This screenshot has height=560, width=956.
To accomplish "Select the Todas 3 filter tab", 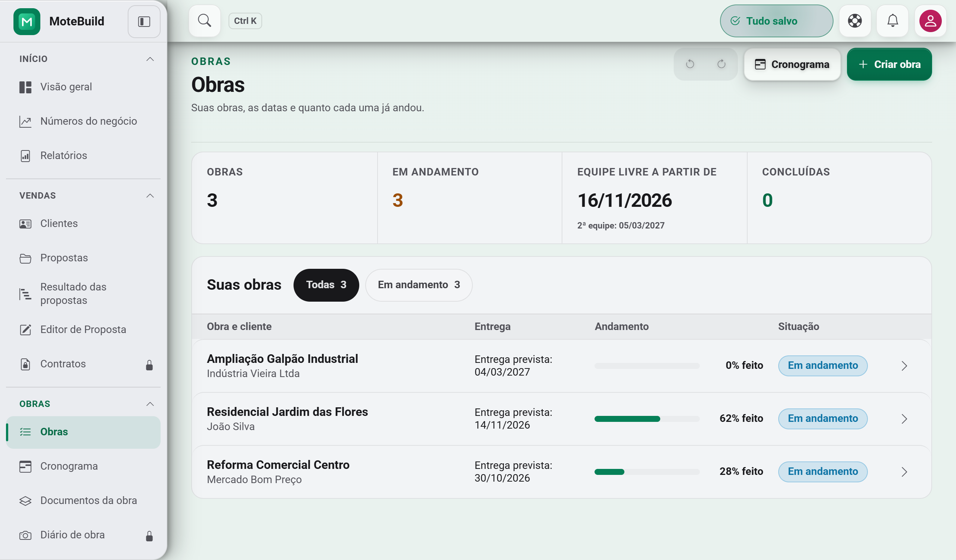I will tap(326, 285).
